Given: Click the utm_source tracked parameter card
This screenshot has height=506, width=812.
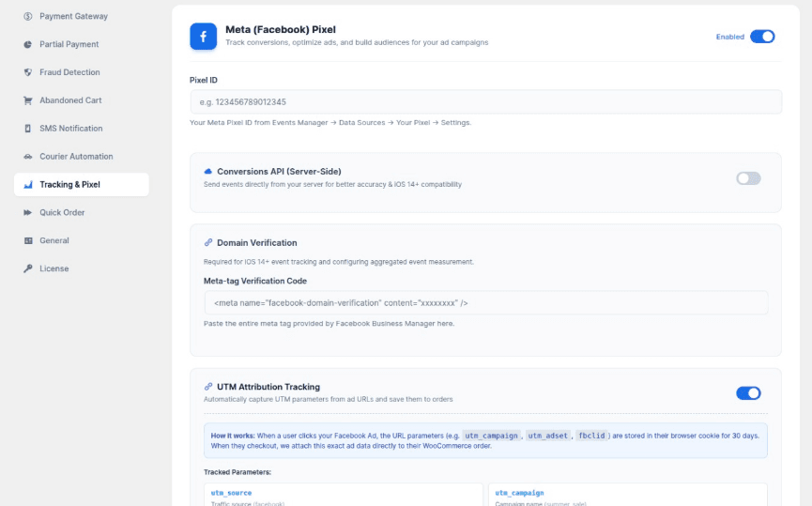Looking at the screenshot, I should [344, 495].
